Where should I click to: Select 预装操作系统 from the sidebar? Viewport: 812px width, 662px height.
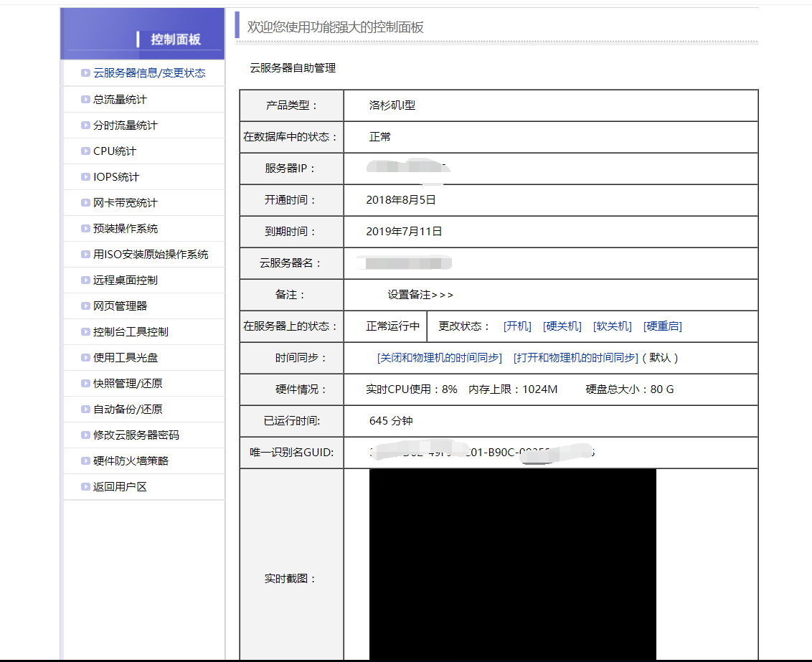click(126, 229)
